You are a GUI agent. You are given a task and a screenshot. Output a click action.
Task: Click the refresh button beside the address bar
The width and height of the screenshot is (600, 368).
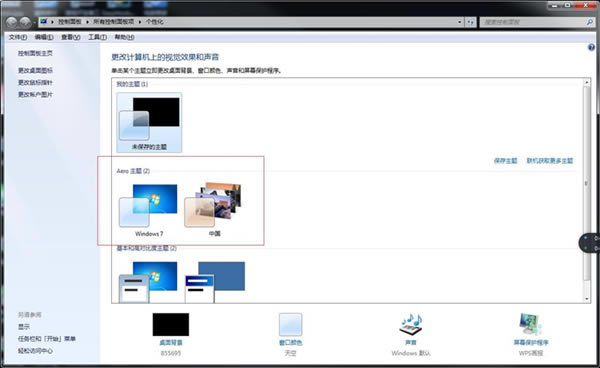click(470, 22)
